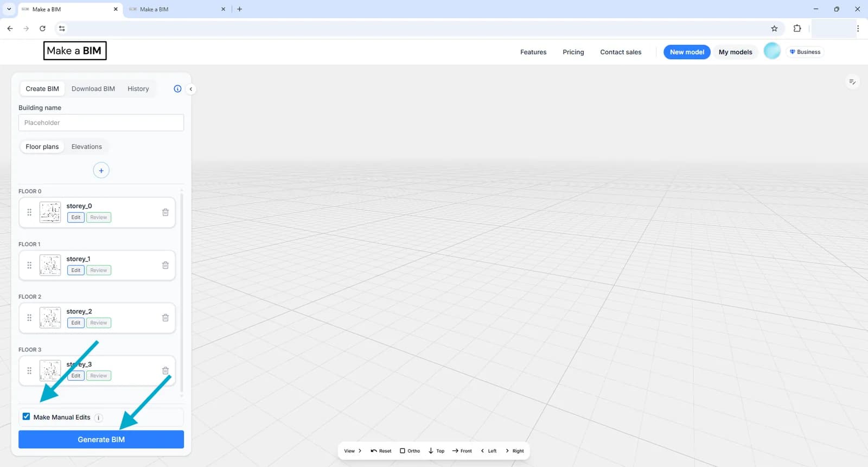Toggle Ortho projection mode
Viewport: 868px width, 467px height.
410,451
